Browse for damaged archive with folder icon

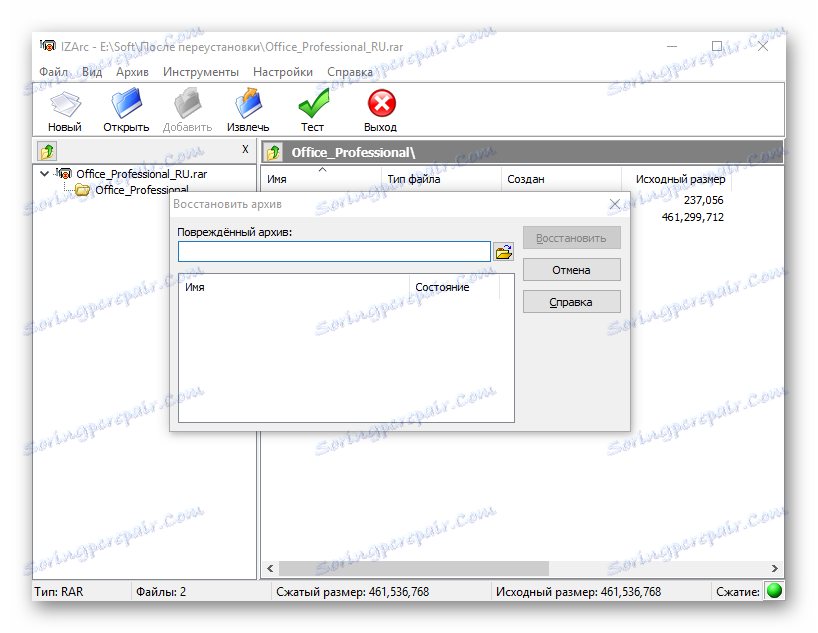click(503, 252)
